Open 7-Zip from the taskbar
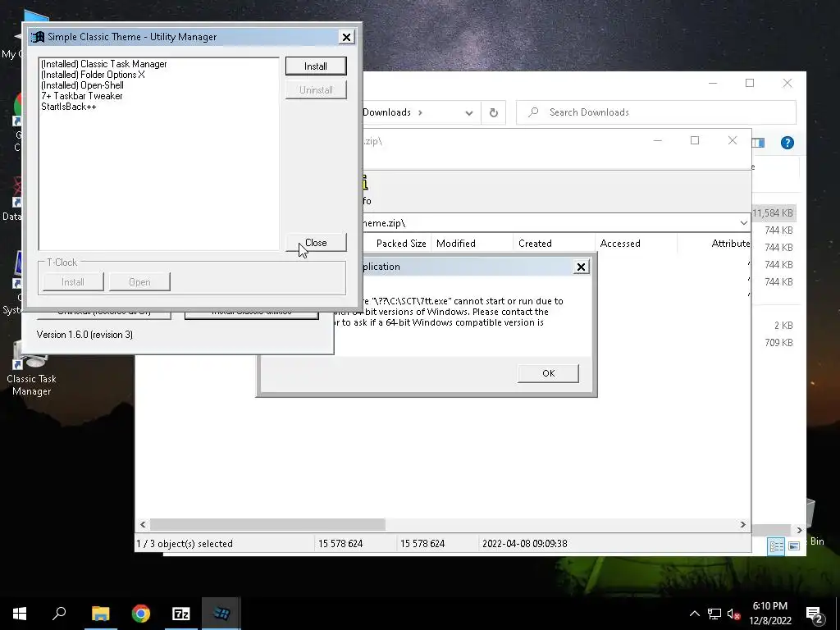 click(x=181, y=614)
